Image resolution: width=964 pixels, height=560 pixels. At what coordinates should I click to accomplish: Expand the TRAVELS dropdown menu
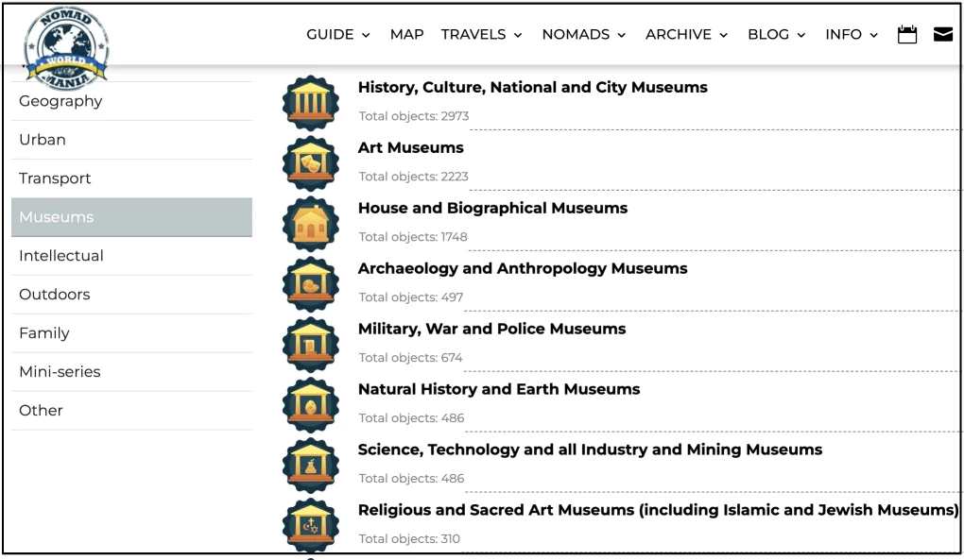pos(481,35)
